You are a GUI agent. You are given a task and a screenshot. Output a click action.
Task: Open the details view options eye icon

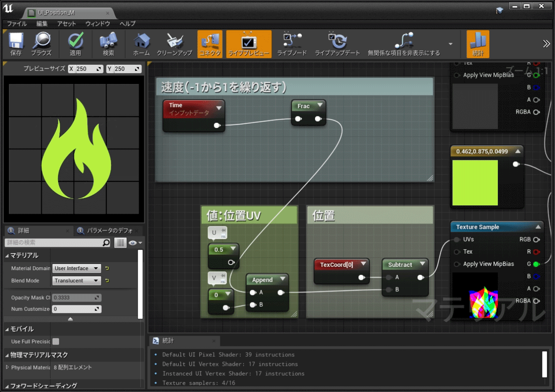(x=135, y=242)
